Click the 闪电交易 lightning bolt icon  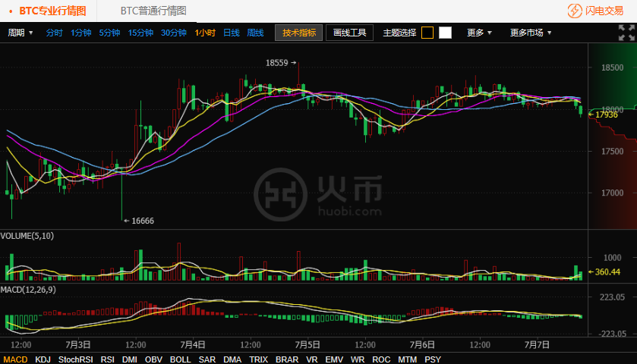tap(575, 11)
